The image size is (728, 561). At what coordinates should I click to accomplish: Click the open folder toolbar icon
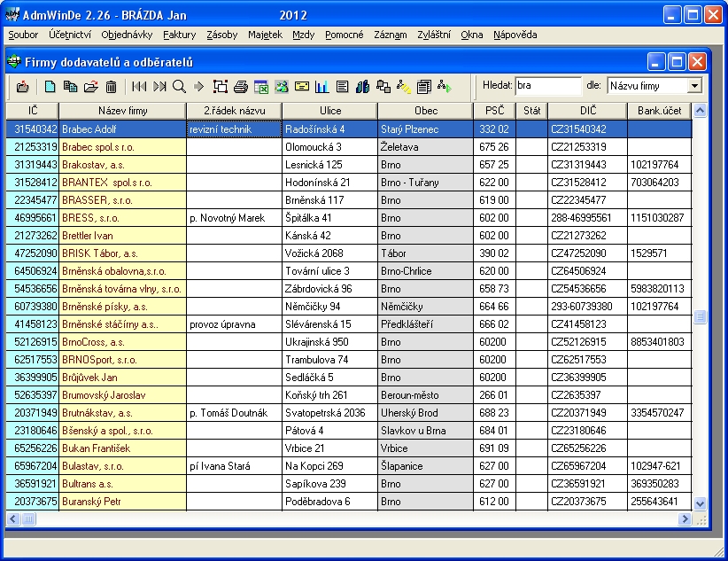click(91, 87)
